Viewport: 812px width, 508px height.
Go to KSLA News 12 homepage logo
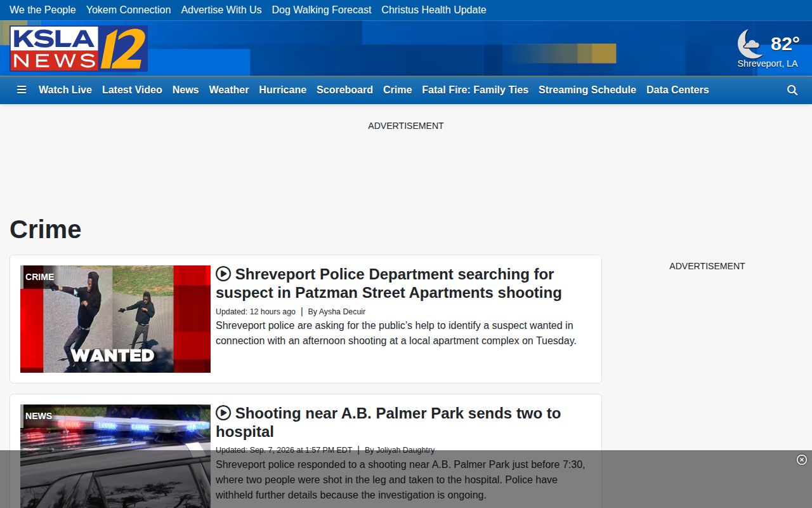pos(79,48)
